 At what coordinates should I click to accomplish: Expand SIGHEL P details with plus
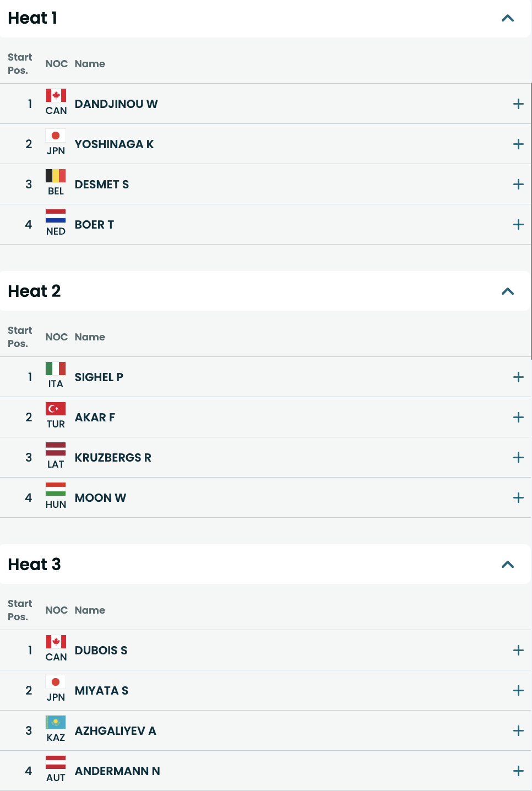point(518,377)
